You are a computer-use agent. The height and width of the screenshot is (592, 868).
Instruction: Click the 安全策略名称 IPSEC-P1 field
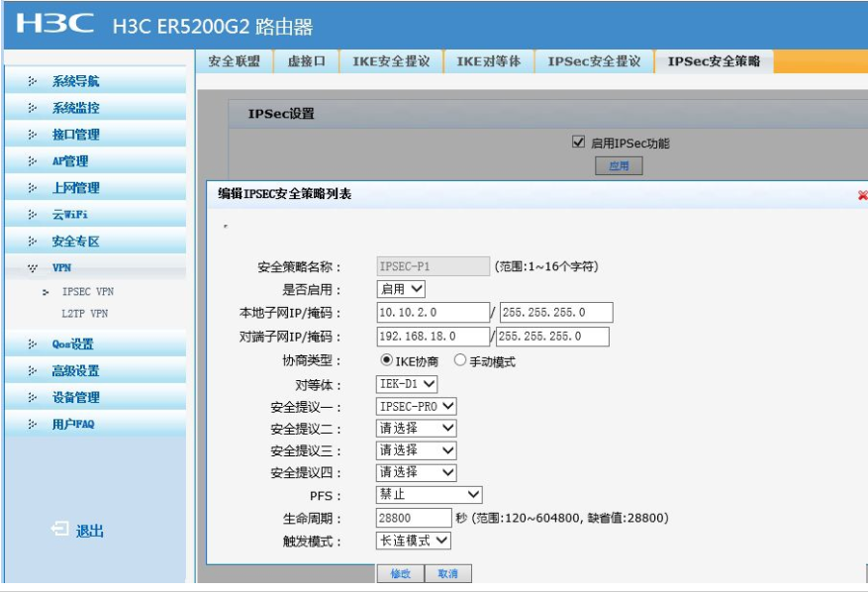(433, 266)
